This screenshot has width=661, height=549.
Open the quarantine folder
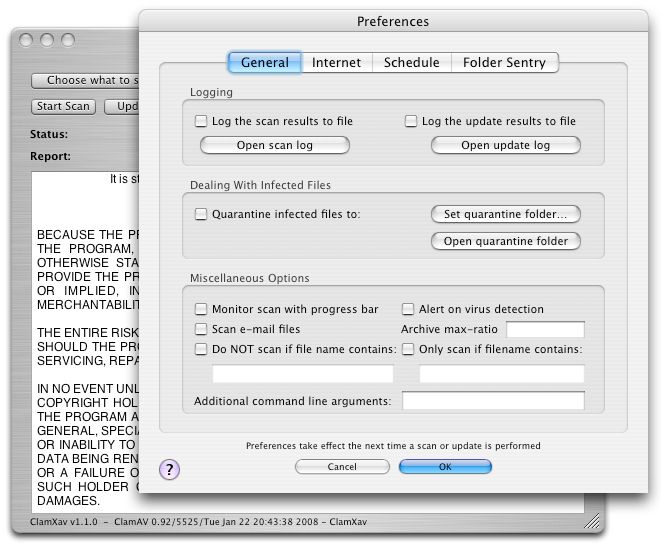[x=505, y=241]
